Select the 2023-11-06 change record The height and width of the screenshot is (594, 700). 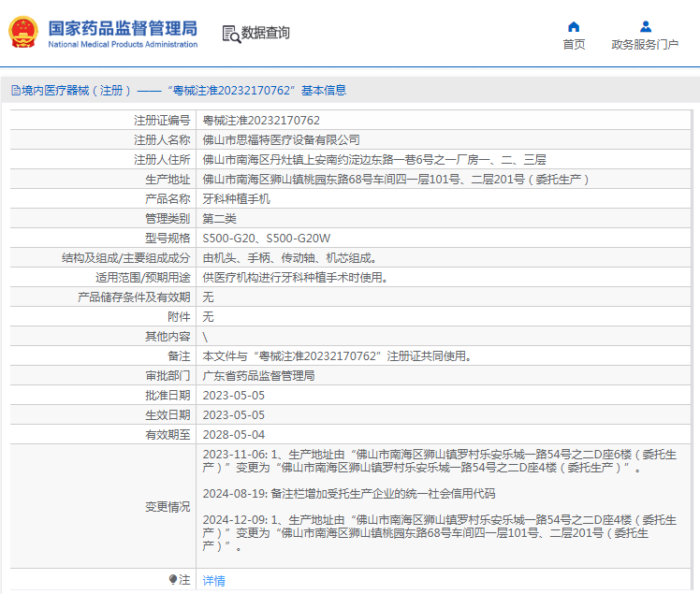point(439,461)
